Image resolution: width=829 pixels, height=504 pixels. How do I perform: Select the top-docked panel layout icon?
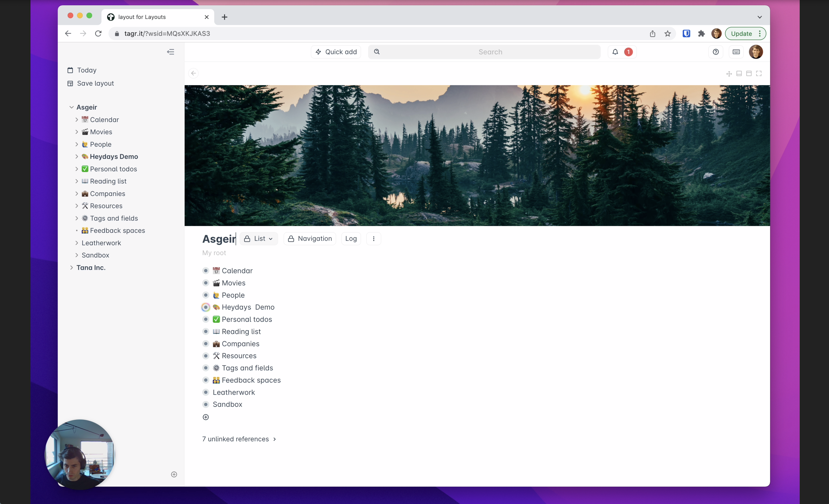749,73
